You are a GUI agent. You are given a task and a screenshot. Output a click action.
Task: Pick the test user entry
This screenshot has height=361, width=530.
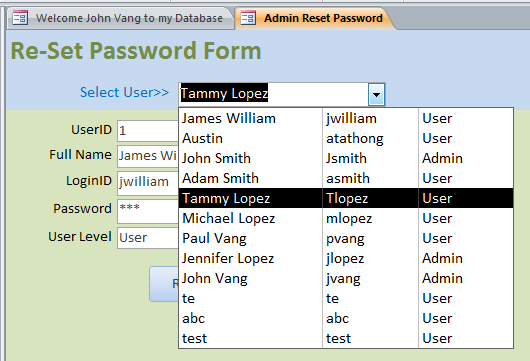point(346,338)
